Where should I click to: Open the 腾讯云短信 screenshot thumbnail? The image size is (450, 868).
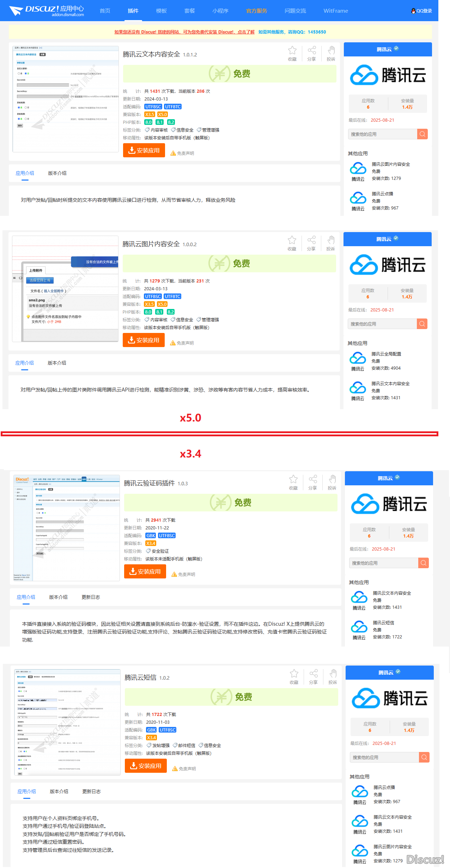67,722
